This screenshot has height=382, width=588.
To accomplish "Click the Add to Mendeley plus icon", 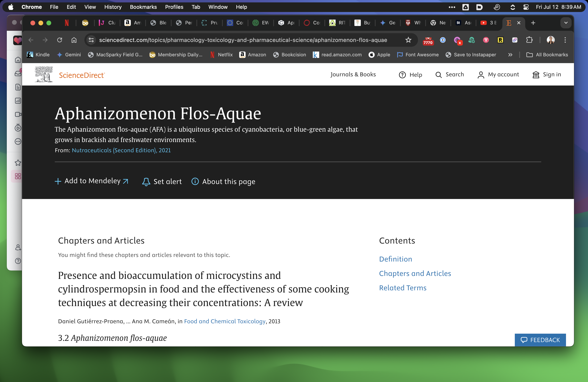I will (x=58, y=181).
